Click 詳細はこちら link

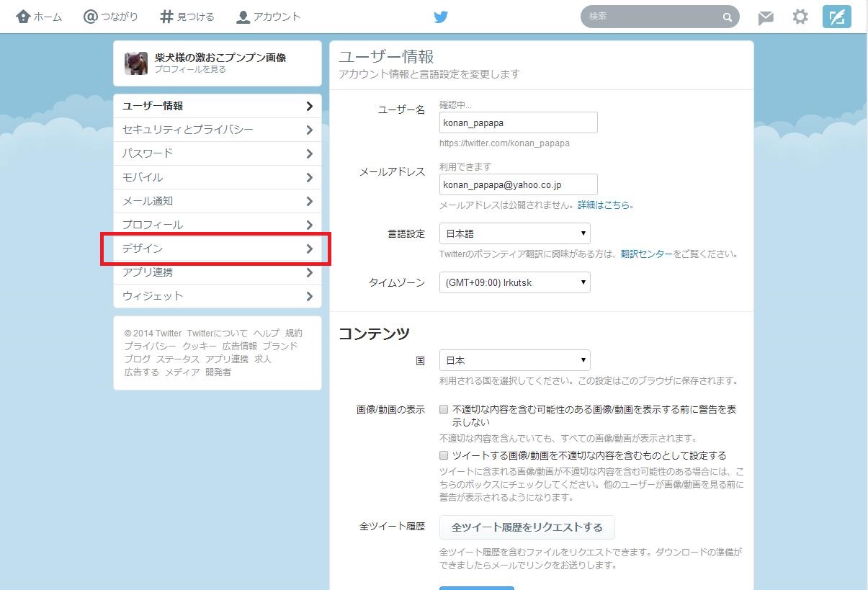(604, 205)
